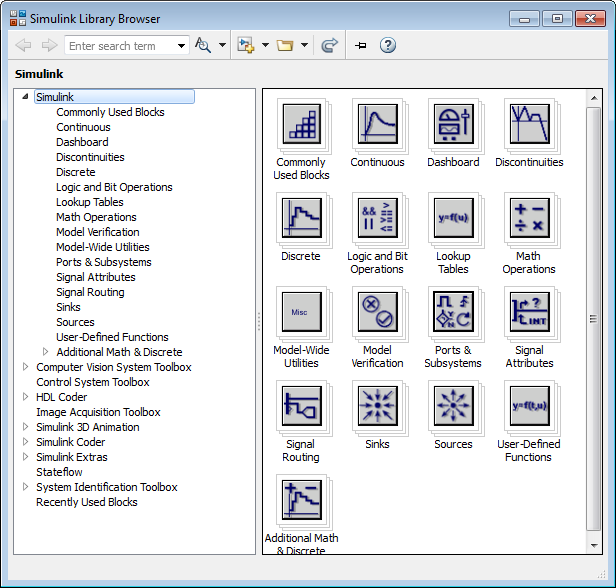The image size is (616, 588).
Task: Select Signal Attributes in the tree
Action: tap(96, 277)
